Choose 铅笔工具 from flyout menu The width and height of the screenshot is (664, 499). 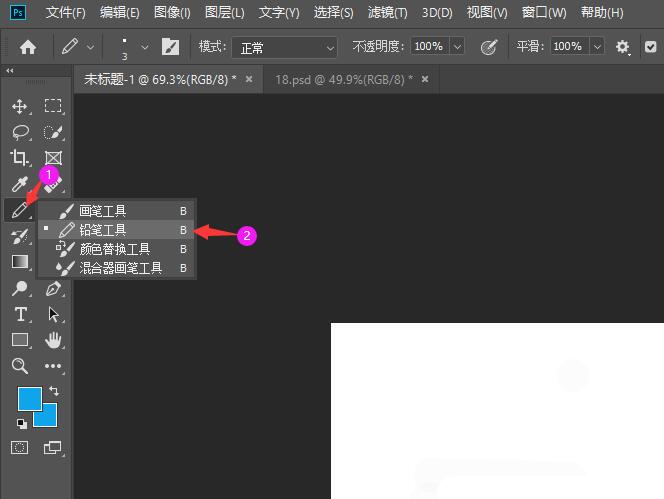[x=116, y=230]
